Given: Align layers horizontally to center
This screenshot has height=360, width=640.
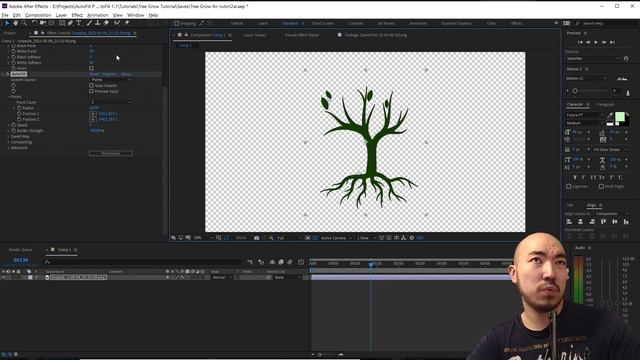Looking at the screenshot, I should (x=580, y=222).
